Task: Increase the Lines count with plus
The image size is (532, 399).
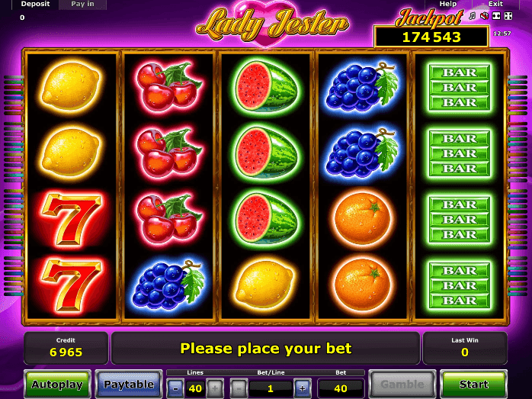Action: click(215, 388)
